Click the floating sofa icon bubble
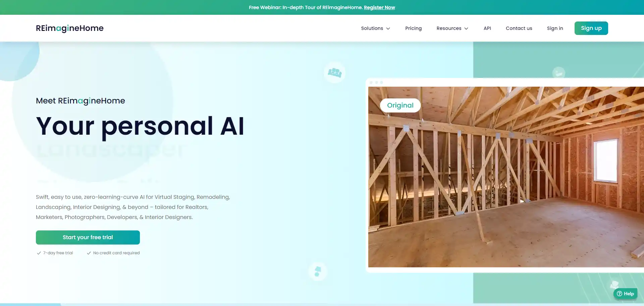This screenshot has height=306, width=644. [335, 72]
